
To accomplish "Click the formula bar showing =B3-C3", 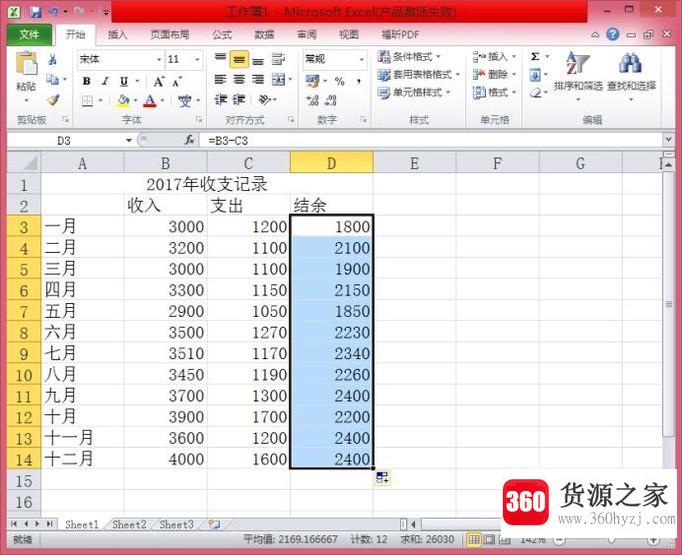I will coord(431,140).
